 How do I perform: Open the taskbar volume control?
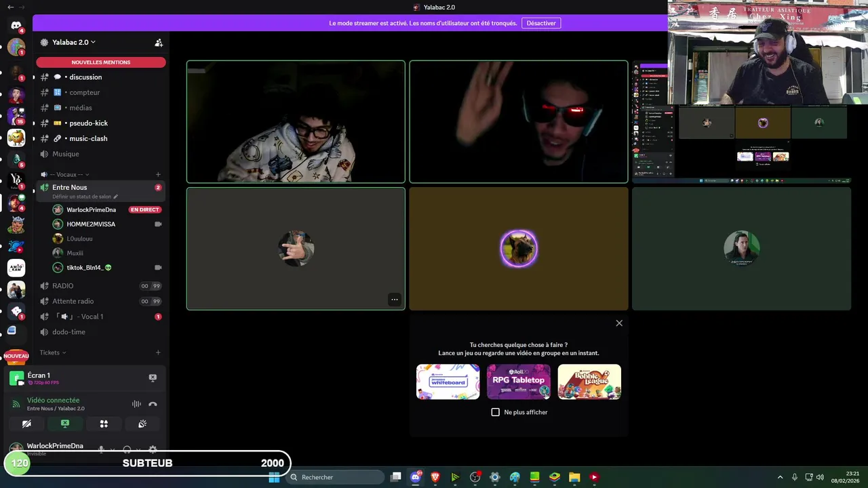[820, 477]
